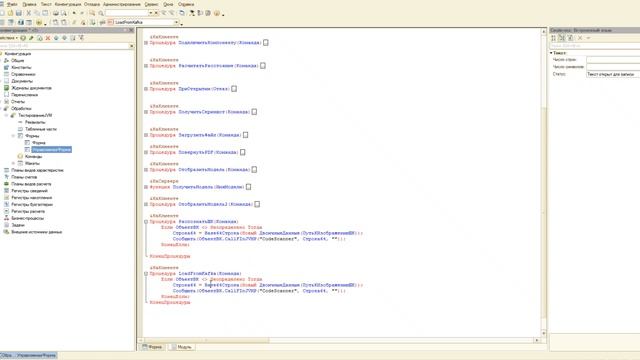Click the Cut scissors toolbar icon

[x=29, y=13]
